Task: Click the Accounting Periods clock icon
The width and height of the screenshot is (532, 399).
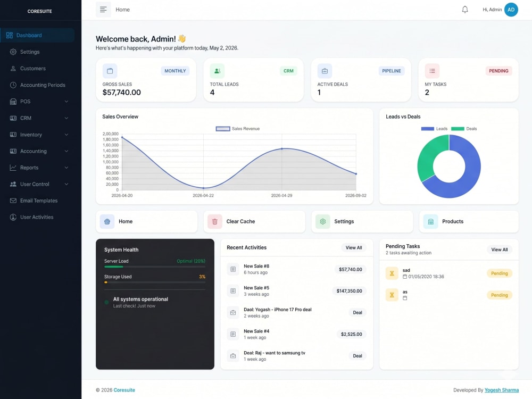Action: point(13,85)
